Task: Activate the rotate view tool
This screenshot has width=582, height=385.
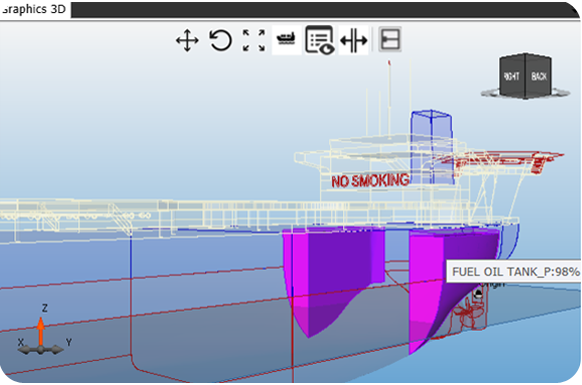Action: click(220, 40)
